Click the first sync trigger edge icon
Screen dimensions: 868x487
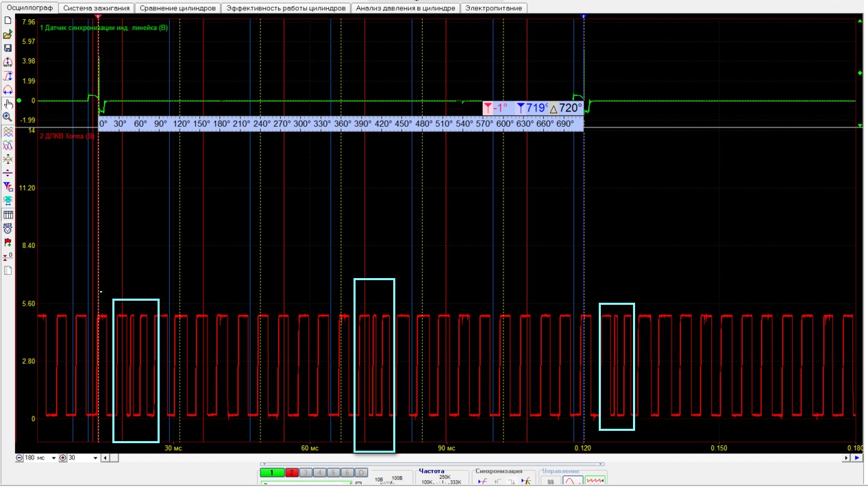pyautogui.click(x=482, y=481)
